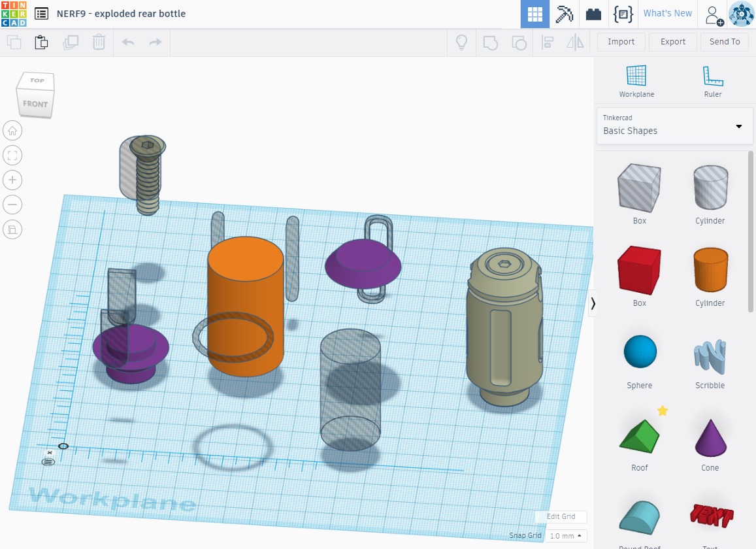Open the designs list menu icon

pyautogui.click(x=41, y=14)
